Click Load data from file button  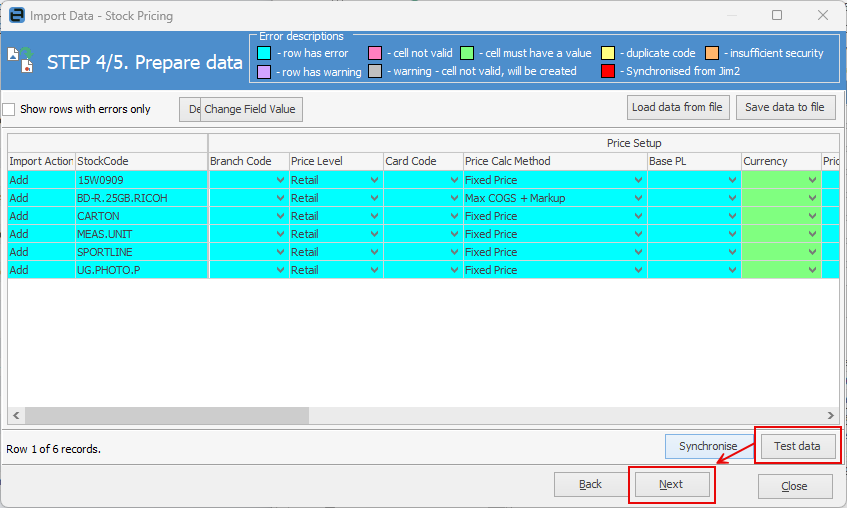[677, 107]
